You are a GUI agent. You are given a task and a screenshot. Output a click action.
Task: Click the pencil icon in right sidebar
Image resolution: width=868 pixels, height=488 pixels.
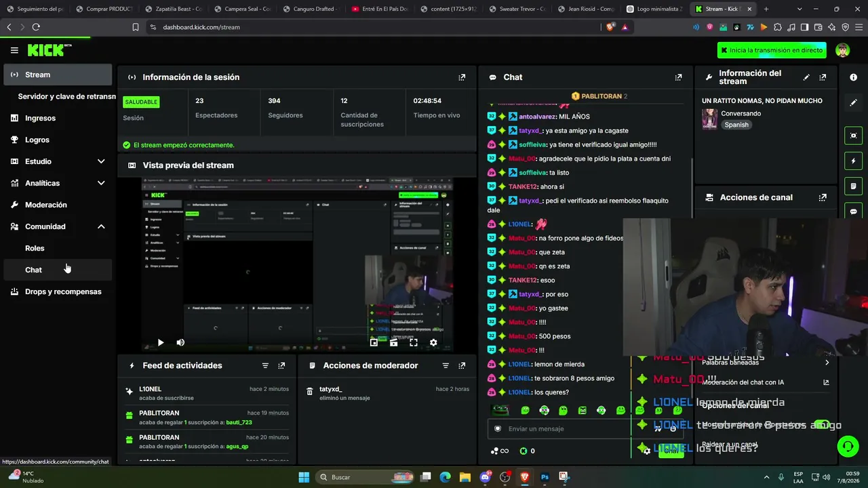(853, 102)
